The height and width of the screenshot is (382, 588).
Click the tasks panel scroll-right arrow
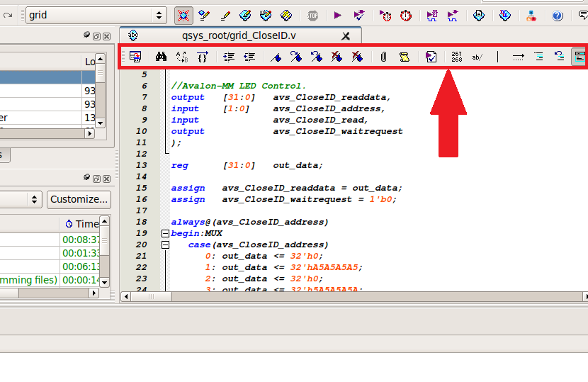click(94, 293)
